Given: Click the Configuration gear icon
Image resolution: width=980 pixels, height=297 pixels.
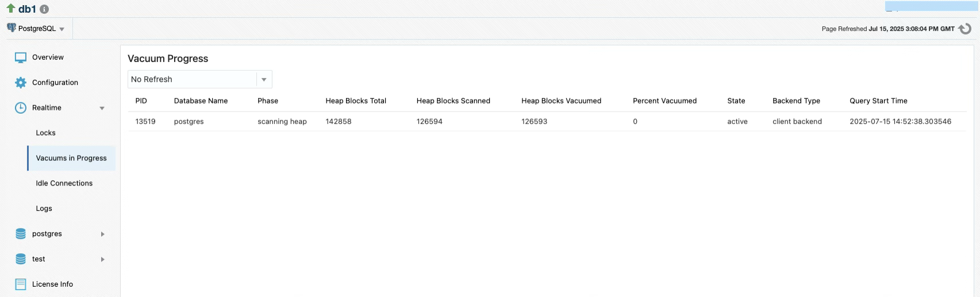Looking at the screenshot, I should point(21,83).
